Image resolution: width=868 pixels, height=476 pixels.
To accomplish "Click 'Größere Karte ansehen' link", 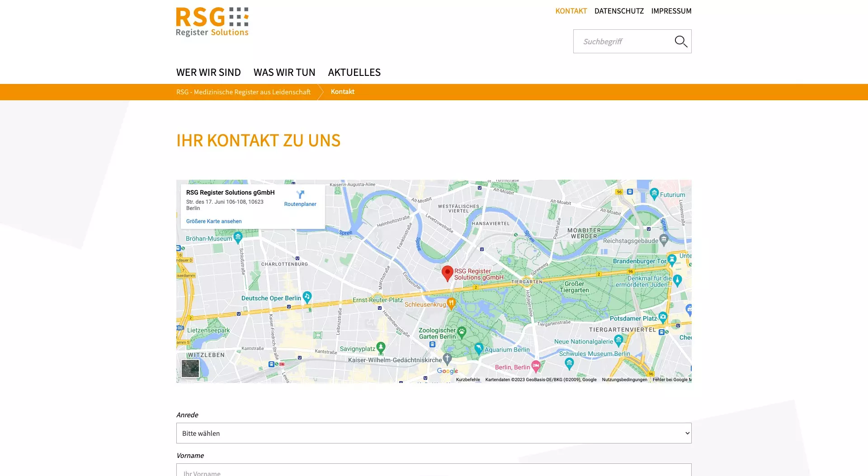I will click(214, 221).
